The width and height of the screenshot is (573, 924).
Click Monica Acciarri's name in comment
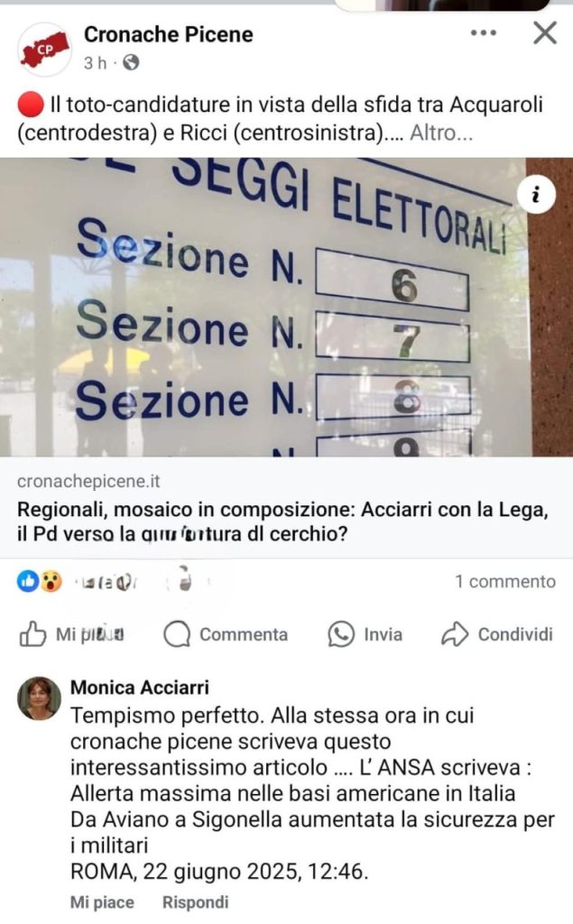tap(140, 687)
